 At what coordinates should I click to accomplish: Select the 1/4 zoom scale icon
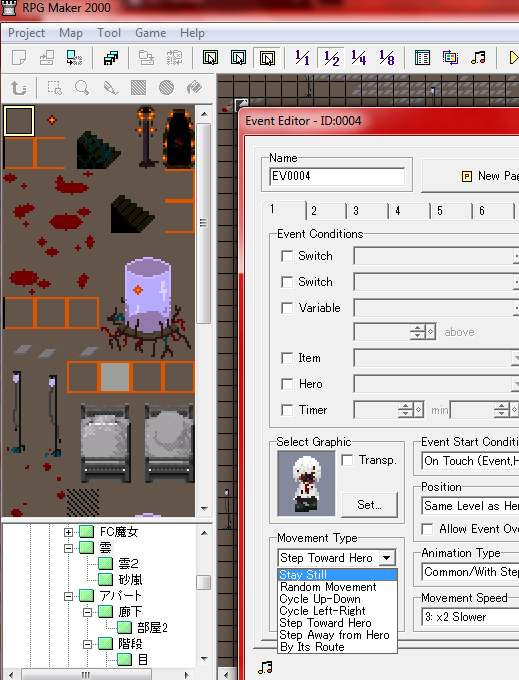click(359, 58)
